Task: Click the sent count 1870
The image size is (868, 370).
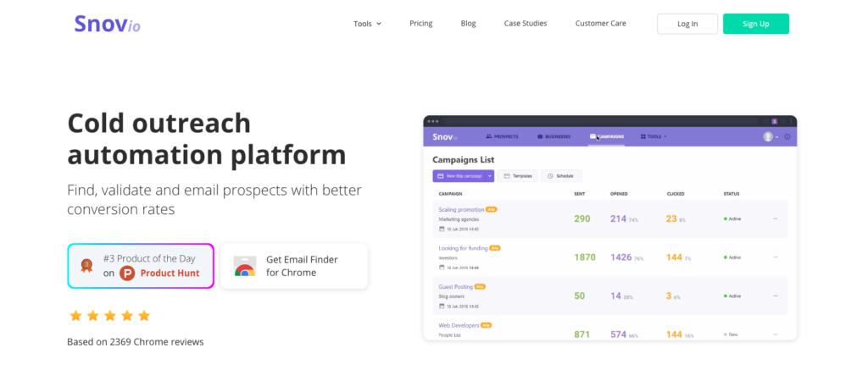Action: pos(585,257)
